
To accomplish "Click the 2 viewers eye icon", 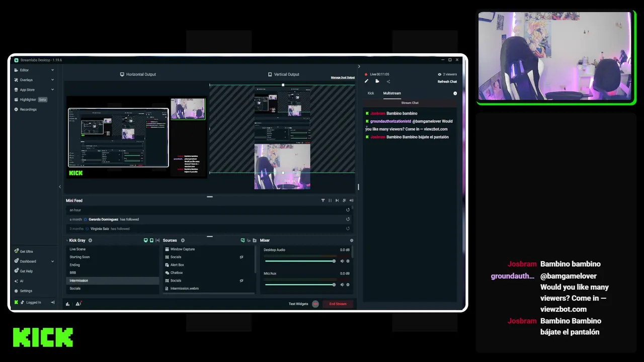I will 440,74.
